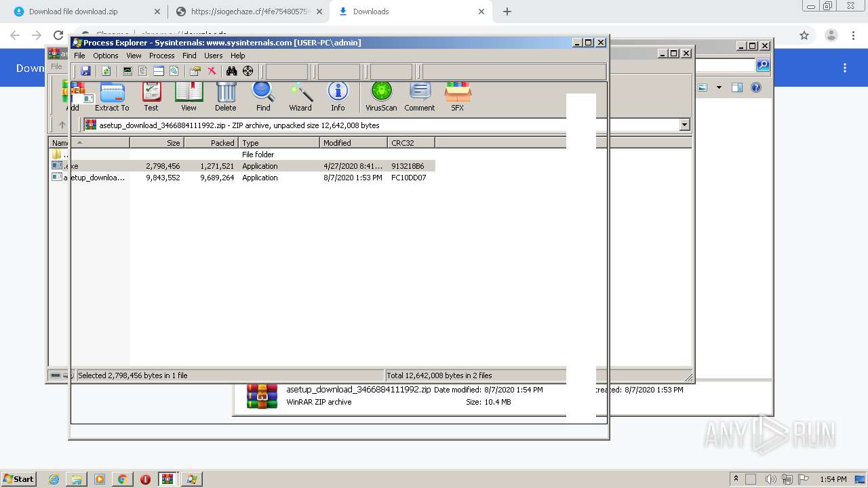Click Explorer search magnifier icon
This screenshot has width=868, height=488.
(763, 65)
